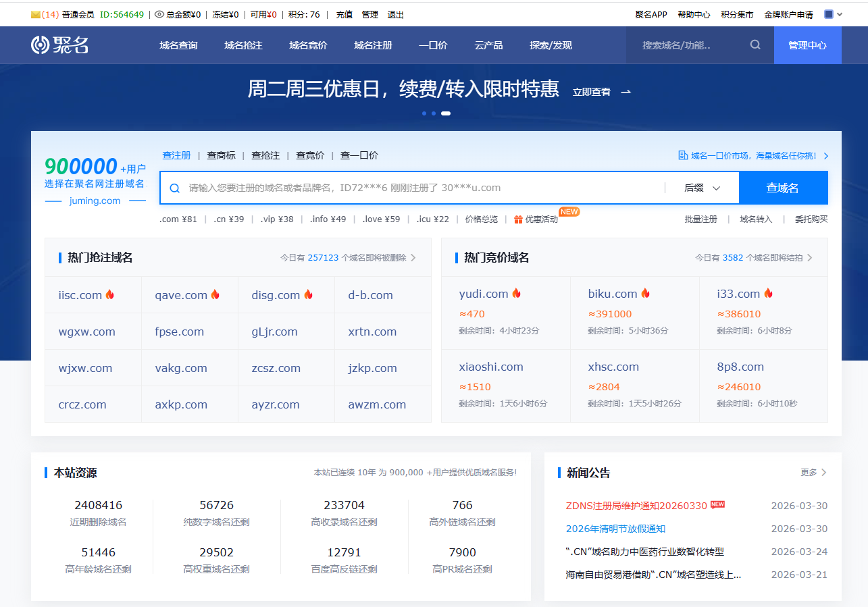The image size is (868, 607).
Task: Open the d-b.com domain
Action: click(x=370, y=295)
